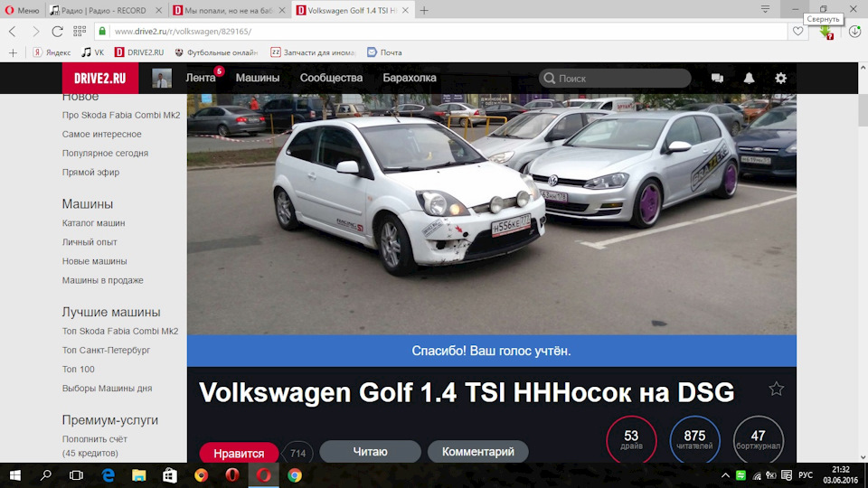The image size is (868, 488).
Task: Switch to the Радио RECORD tab
Action: coord(105,10)
